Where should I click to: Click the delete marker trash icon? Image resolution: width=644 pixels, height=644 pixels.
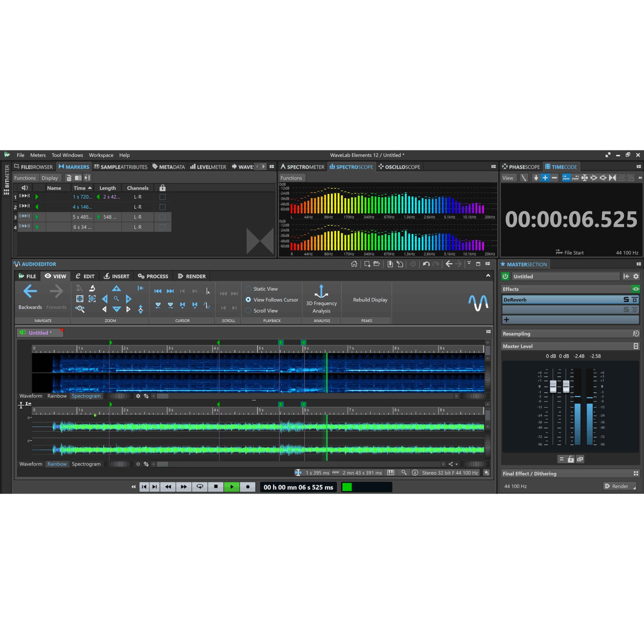[69, 178]
